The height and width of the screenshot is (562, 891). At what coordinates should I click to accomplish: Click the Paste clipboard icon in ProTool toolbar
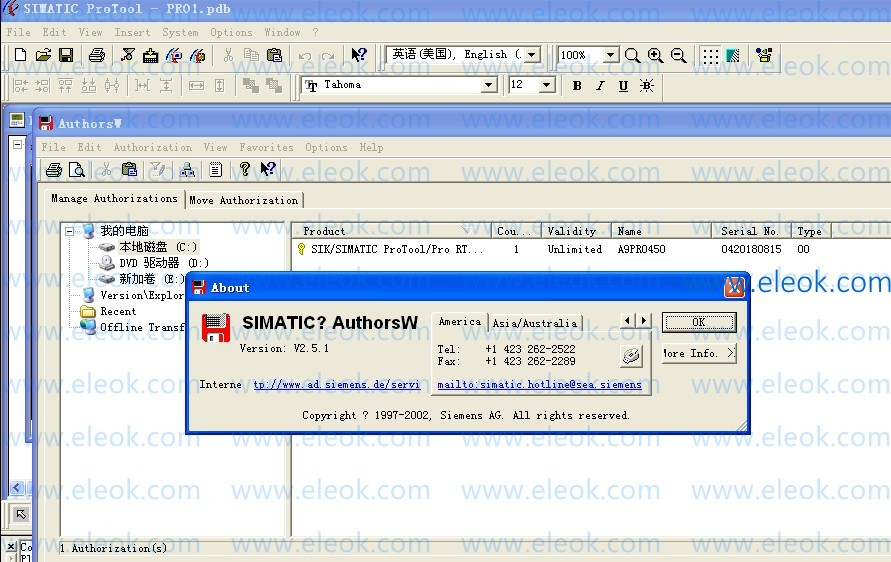click(x=274, y=55)
